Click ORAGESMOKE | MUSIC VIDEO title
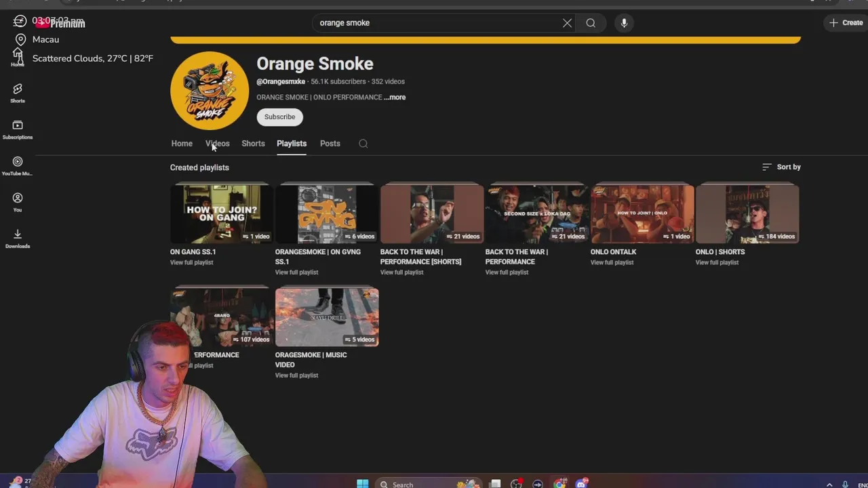 click(311, 360)
